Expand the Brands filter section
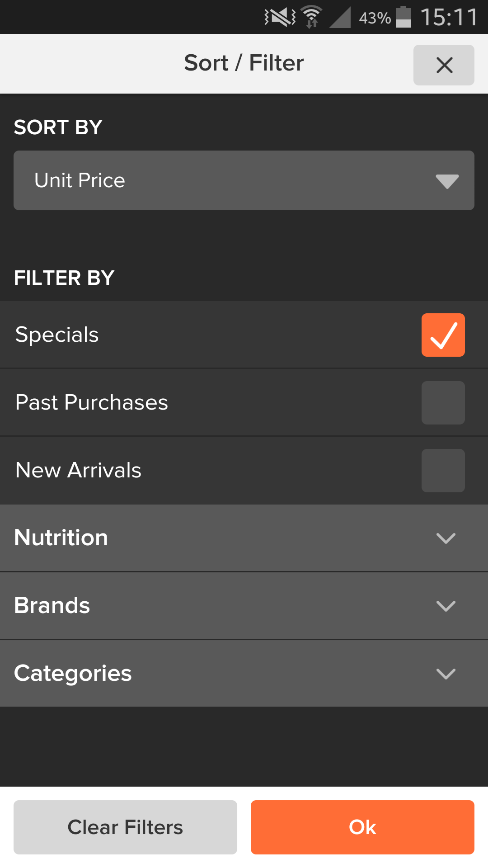The height and width of the screenshot is (868, 488). pos(244,606)
